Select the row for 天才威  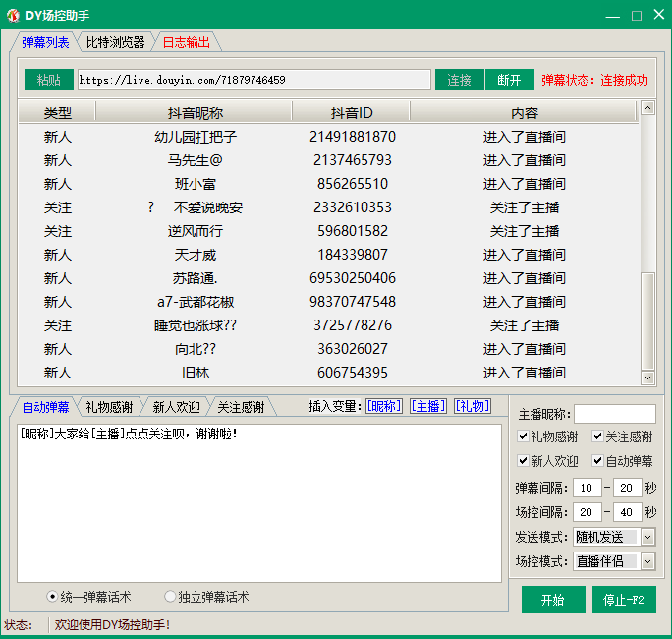point(329,255)
